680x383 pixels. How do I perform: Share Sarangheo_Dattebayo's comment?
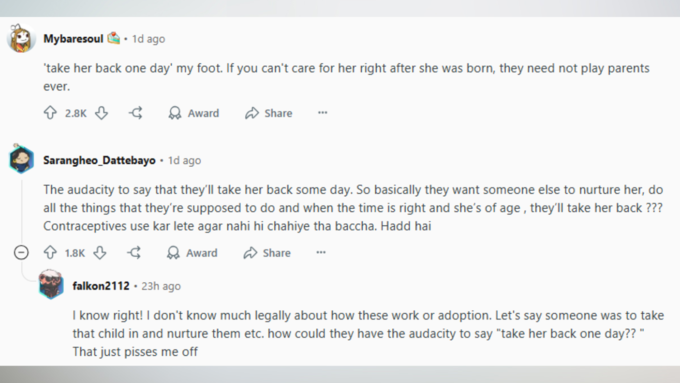click(267, 253)
